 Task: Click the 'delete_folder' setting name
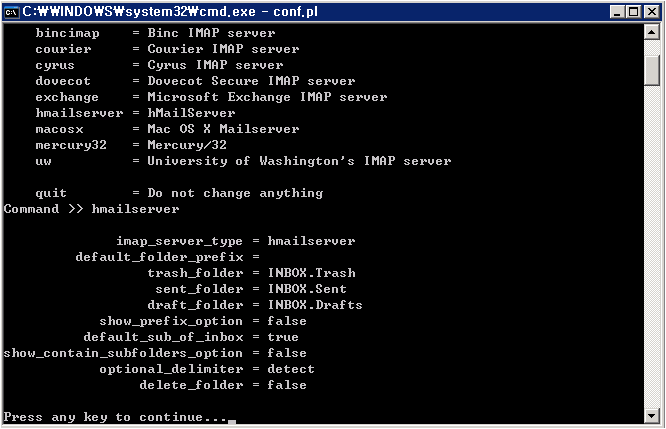192,385
